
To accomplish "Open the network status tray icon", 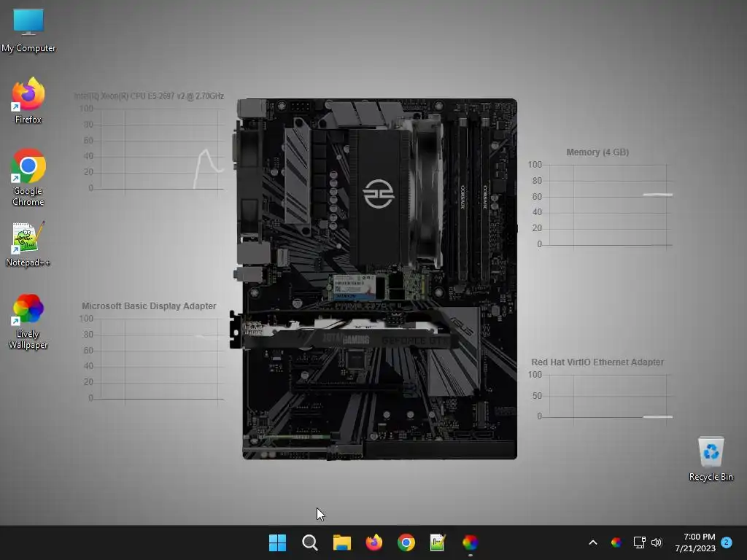I will [x=639, y=542].
